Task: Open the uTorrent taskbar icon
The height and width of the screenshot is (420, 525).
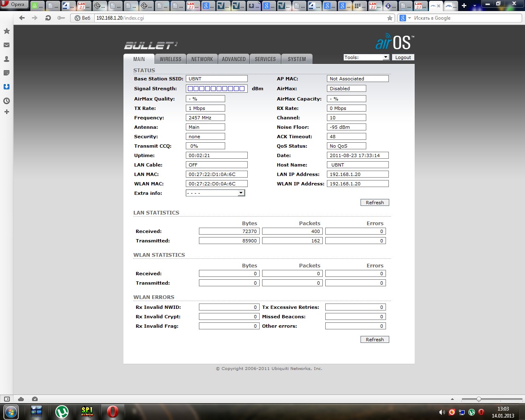Action: (x=62, y=411)
